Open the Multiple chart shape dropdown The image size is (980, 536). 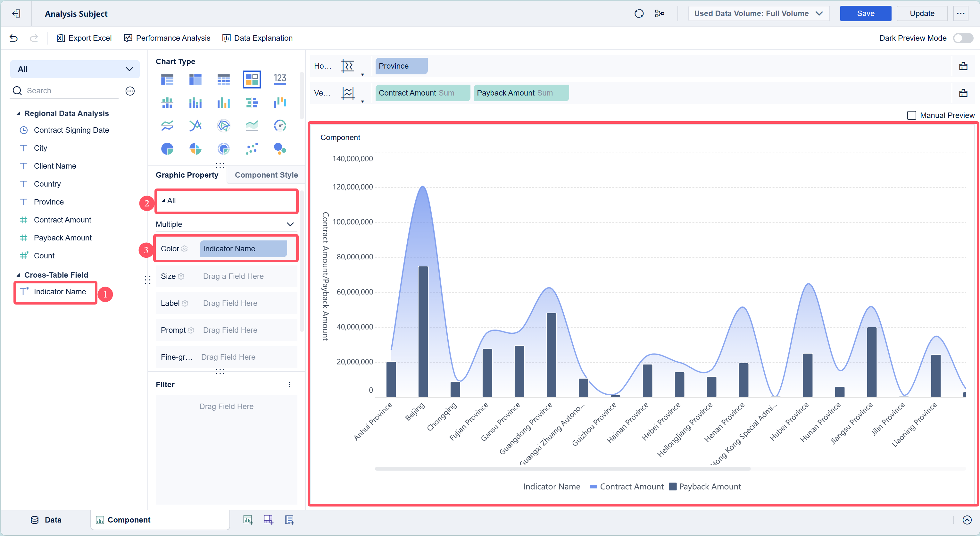tap(226, 224)
